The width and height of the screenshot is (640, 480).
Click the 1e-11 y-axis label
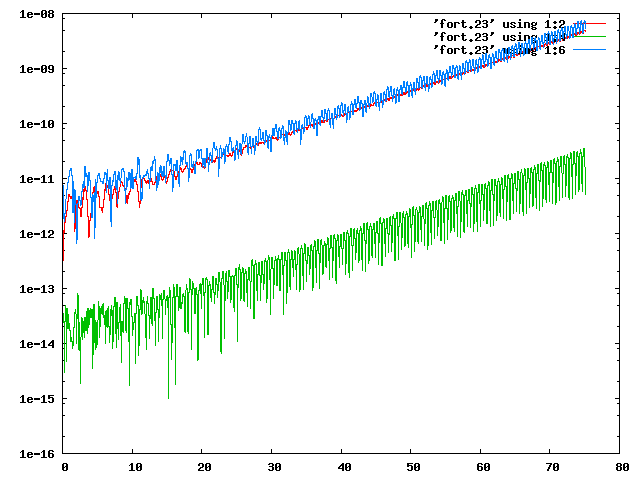coord(37,179)
